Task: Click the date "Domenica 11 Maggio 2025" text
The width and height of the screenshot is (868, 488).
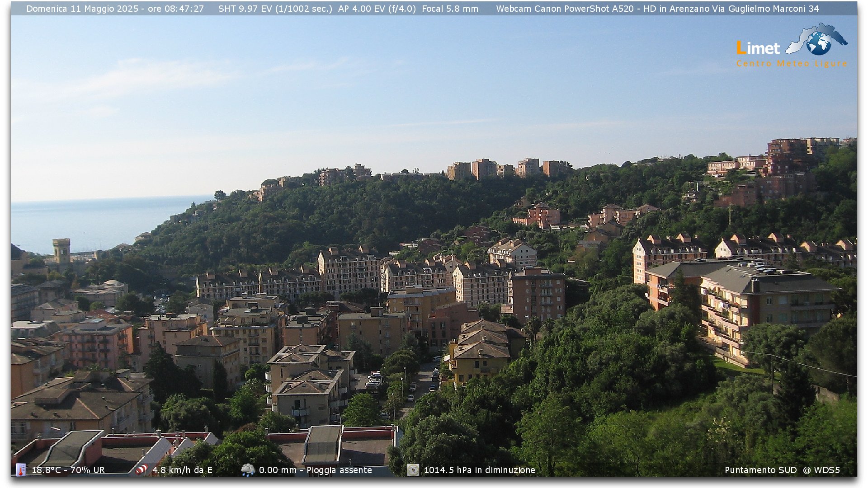Action: 82,9
